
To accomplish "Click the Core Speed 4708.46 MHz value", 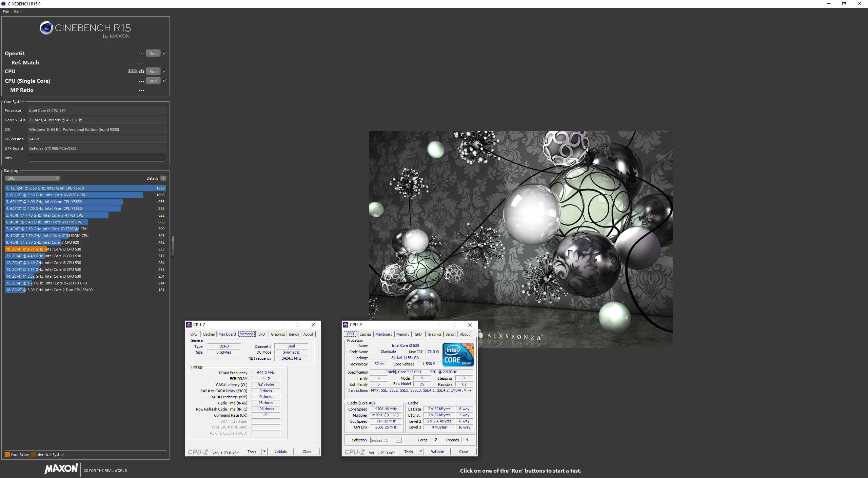I will pyautogui.click(x=386, y=409).
